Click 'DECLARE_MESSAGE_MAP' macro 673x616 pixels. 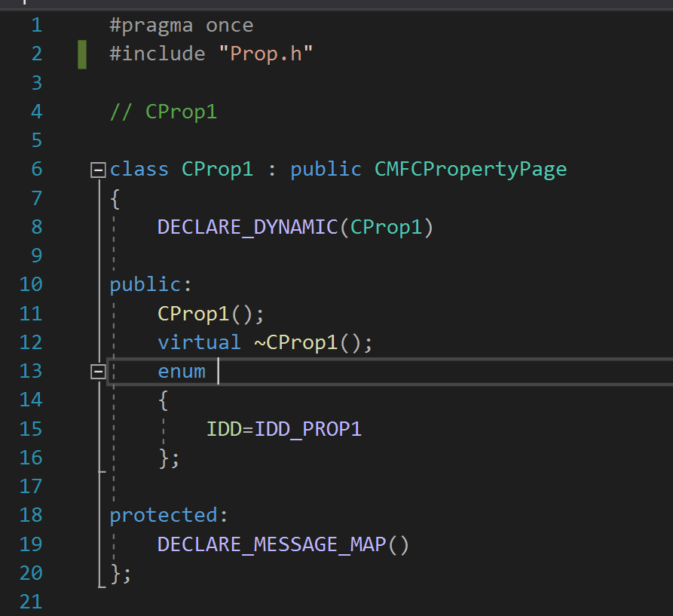[x=272, y=544]
